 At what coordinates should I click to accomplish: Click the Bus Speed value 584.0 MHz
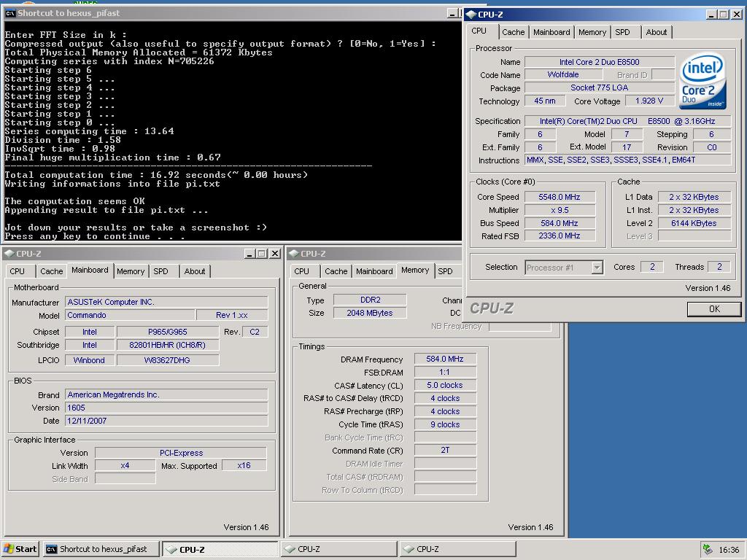[x=560, y=223]
